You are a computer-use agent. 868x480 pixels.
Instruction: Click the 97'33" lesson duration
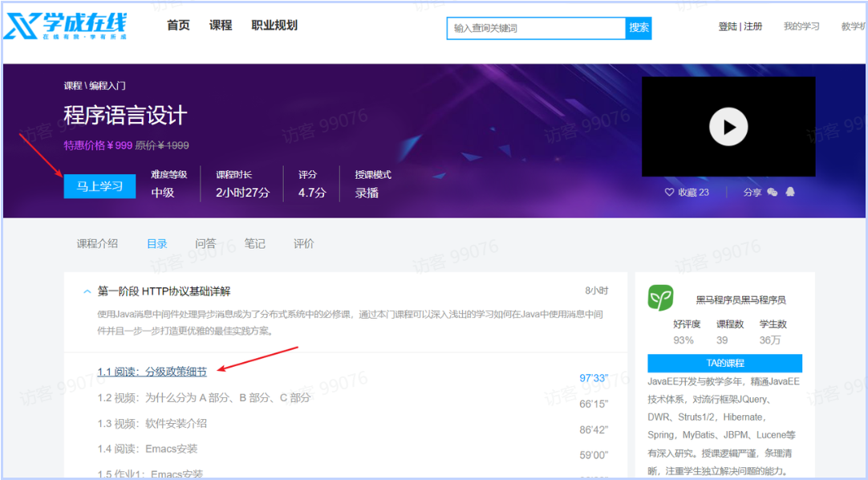tap(594, 378)
